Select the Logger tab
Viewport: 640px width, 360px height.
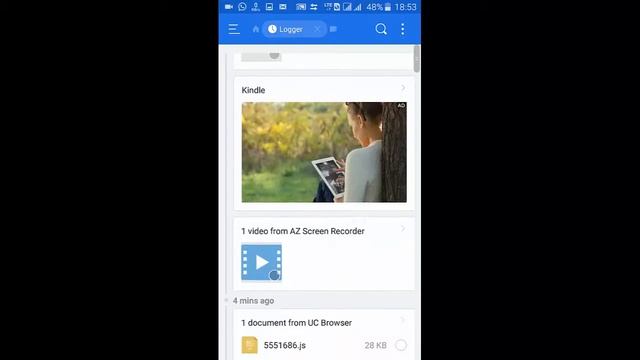coord(291,29)
